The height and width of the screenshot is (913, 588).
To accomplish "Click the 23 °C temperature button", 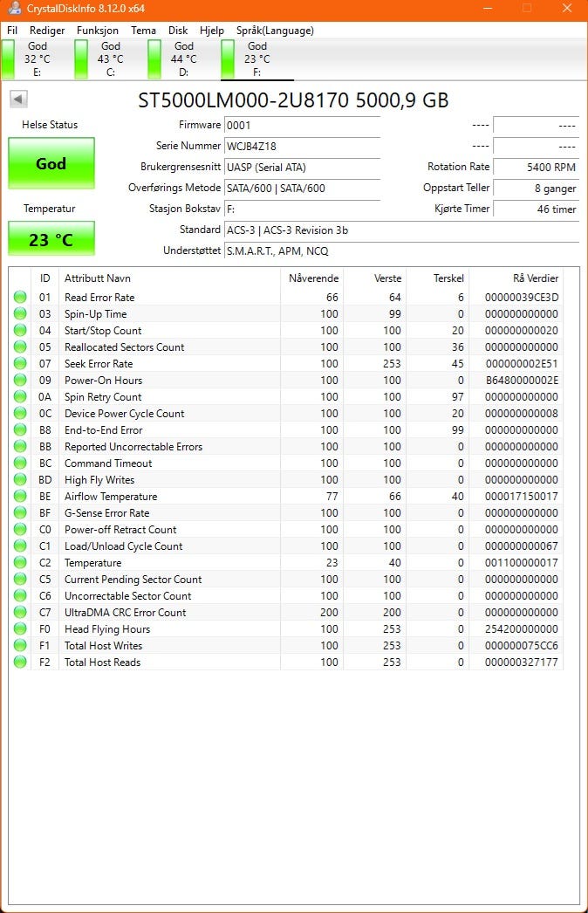I will tap(51, 239).
